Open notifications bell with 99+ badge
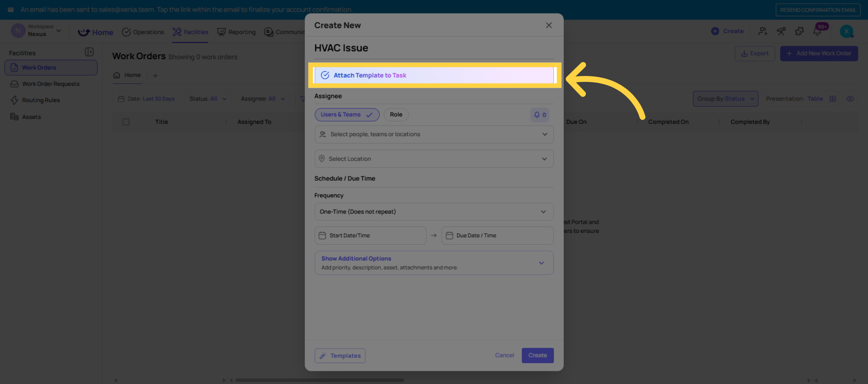This screenshot has width=868, height=384. coord(818,31)
